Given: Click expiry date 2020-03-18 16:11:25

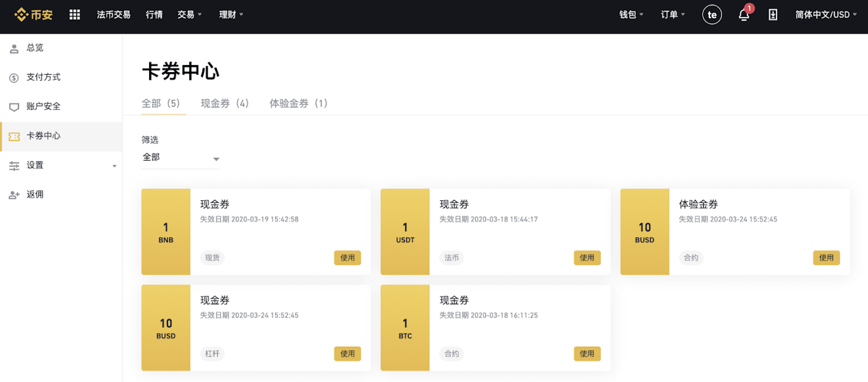Looking at the screenshot, I should tap(504, 315).
